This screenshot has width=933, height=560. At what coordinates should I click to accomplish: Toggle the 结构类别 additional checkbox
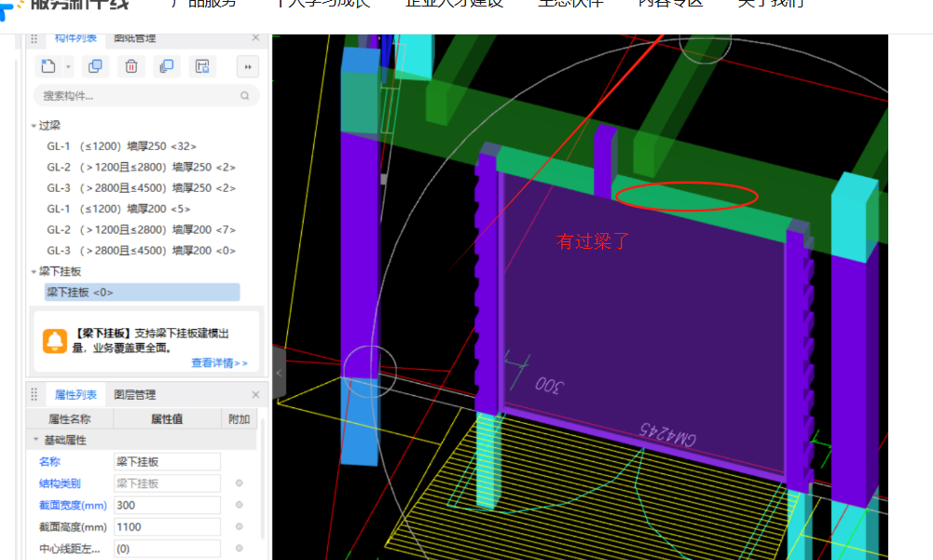tap(240, 484)
